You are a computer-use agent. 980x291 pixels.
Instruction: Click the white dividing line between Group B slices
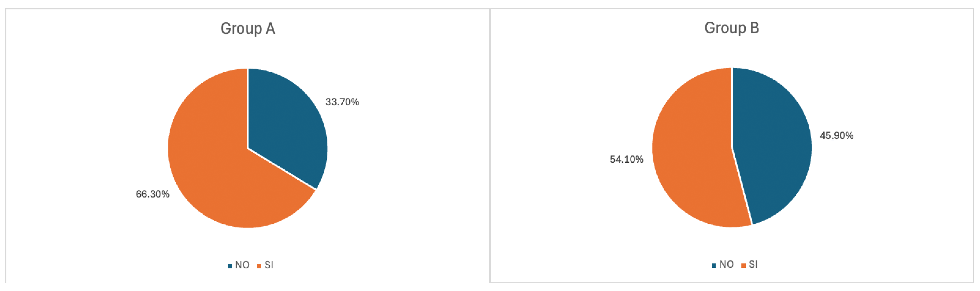742,186
